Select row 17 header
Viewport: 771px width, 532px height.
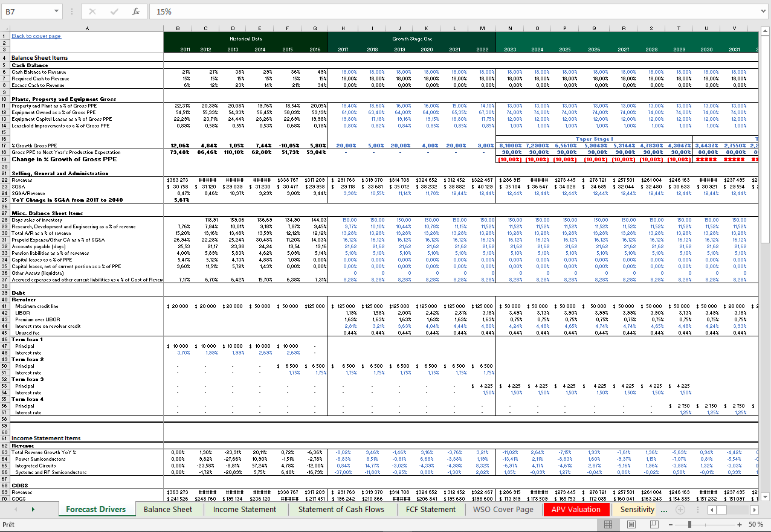5,146
